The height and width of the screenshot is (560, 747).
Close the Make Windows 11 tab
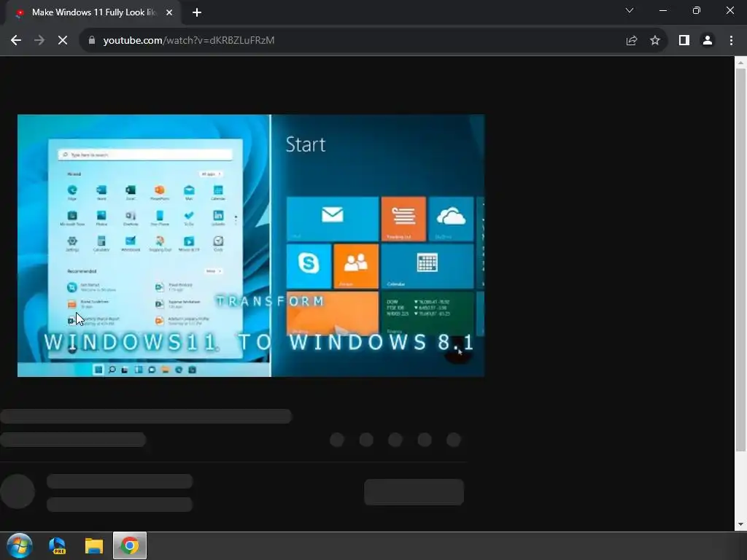click(169, 12)
